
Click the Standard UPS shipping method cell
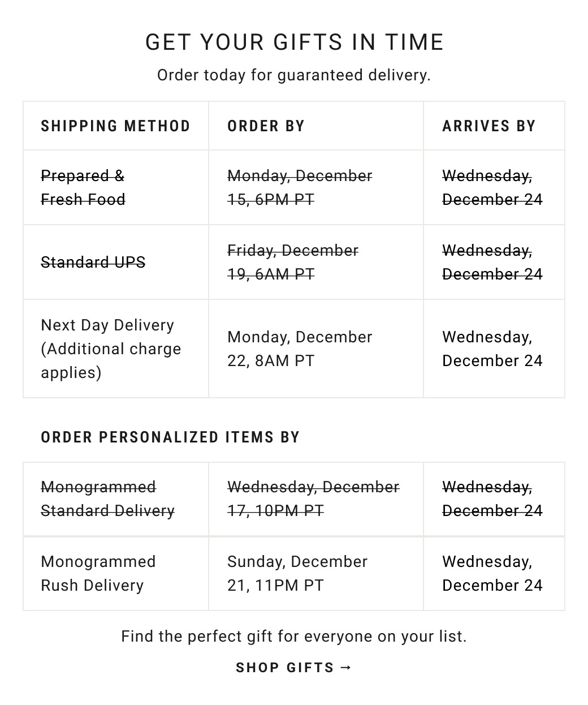coord(93,262)
